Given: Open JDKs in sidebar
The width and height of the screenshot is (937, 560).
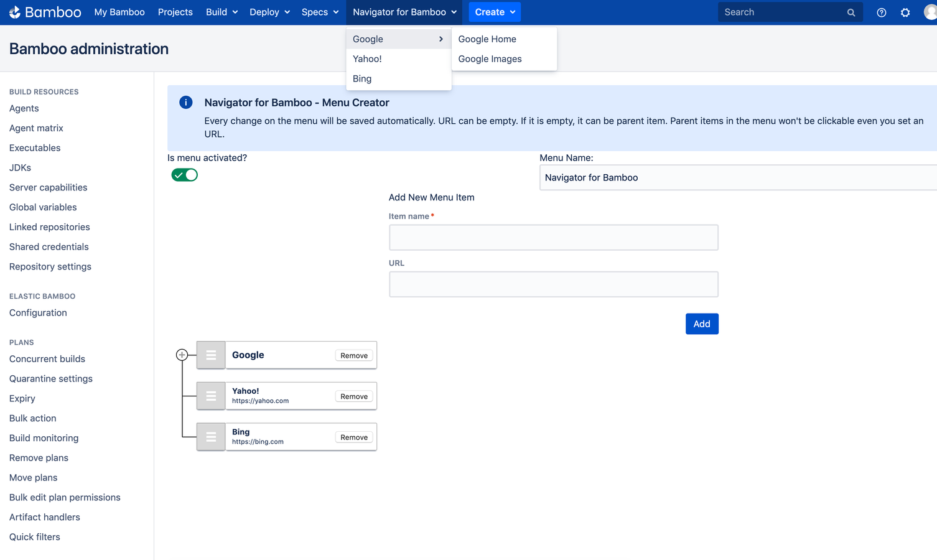Looking at the screenshot, I should 20,168.
